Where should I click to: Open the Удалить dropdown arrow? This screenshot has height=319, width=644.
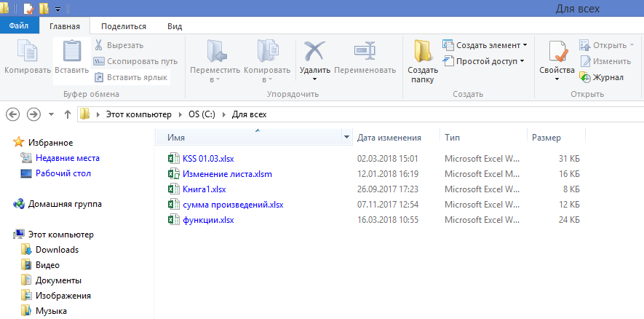(314, 79)
